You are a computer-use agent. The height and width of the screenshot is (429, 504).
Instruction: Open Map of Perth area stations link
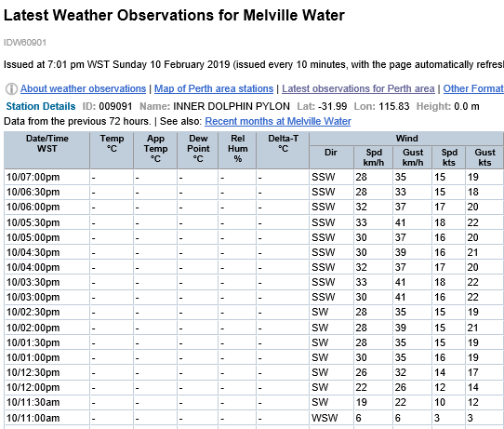pyautogui.click(x=214, y=88)
